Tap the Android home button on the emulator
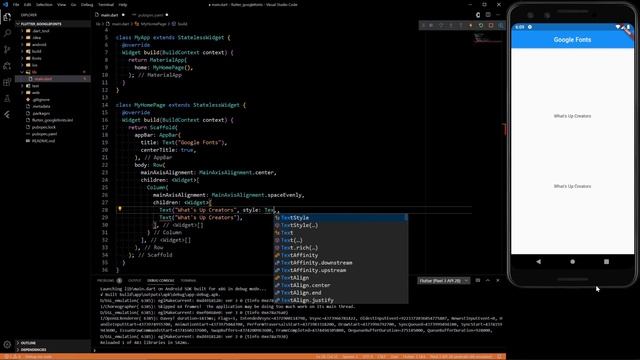 point(572,262)
